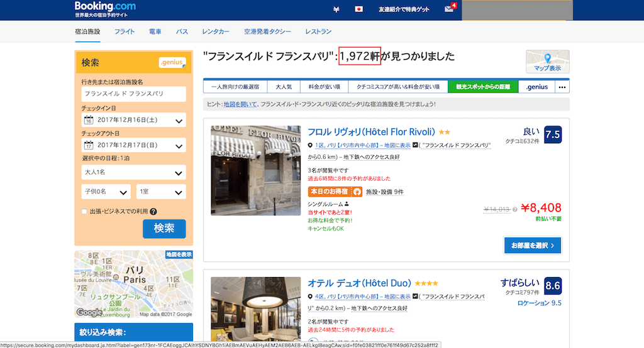Click the 検索 search button
This screenshot has width=644, height=348.
click(164, 229)
